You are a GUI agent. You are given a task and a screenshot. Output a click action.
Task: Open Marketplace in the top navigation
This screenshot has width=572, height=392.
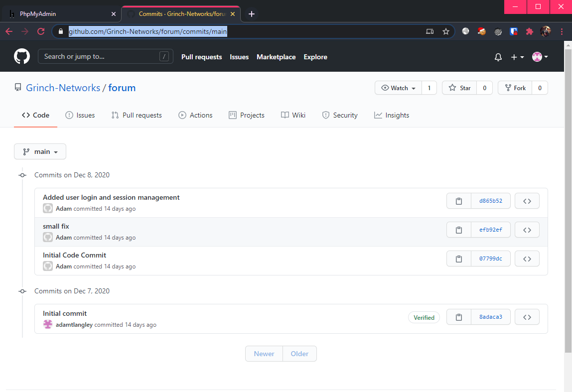(276, 57)
